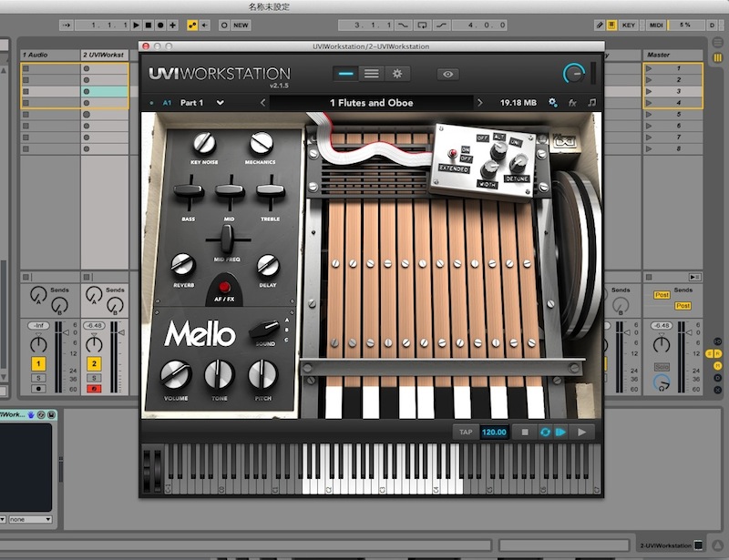Toggle the MIDI map mode switch
Image resolution: width=729 pixels, height=560 pixels.
(656, 25)
